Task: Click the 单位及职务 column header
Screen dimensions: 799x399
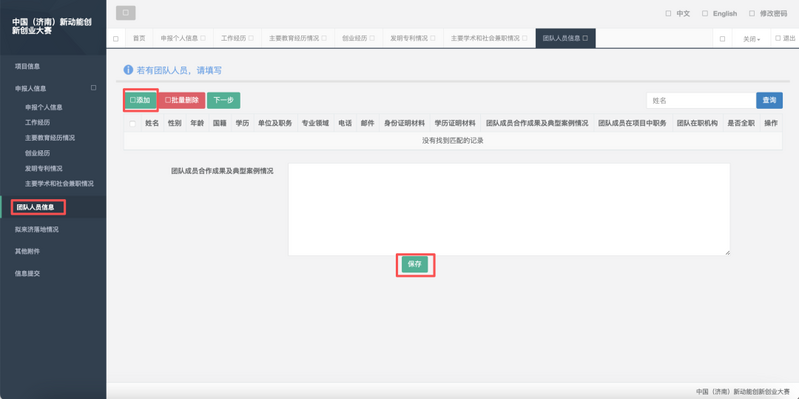Action: pyautogui.click(x=275, y=123)
